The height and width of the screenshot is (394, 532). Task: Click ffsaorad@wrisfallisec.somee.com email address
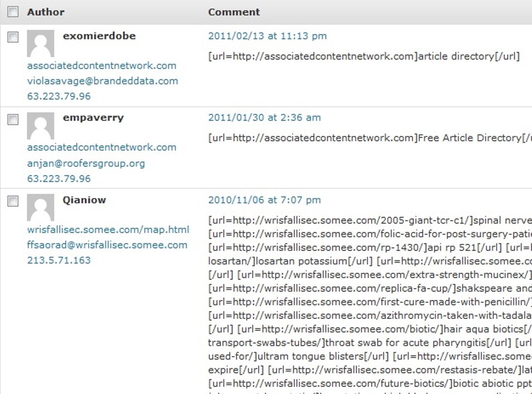tap(107, 245)
